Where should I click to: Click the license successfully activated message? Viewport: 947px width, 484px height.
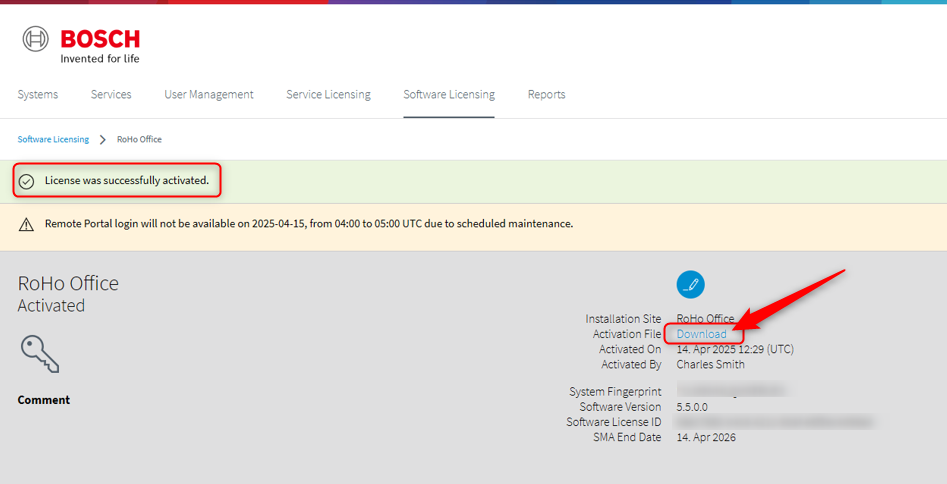[127, 181]
